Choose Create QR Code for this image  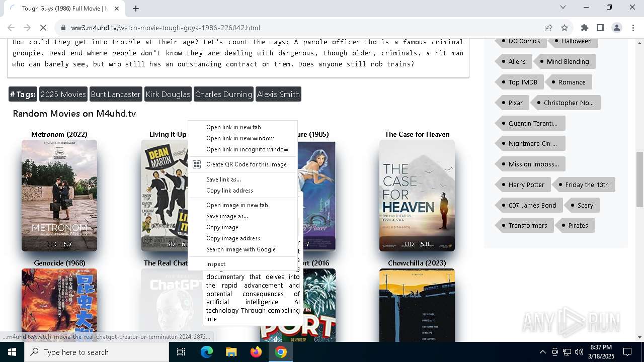243,164
